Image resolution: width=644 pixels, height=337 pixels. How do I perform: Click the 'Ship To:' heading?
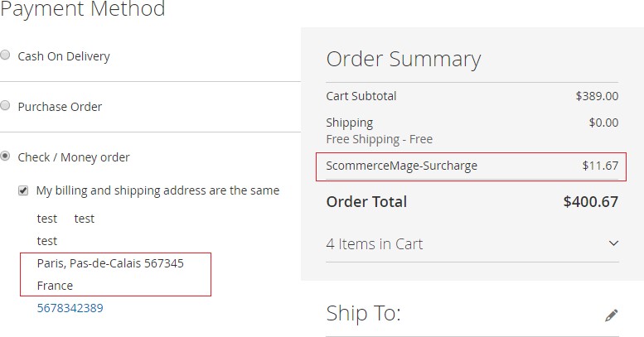click(x=364, y=313)
